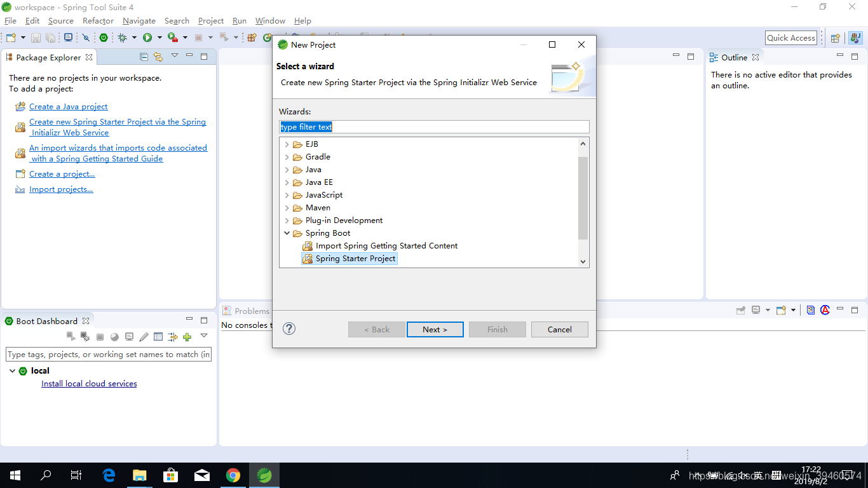Collapse the local node in Boot Dashboard
This screenshot has height=488, width=868.
click(x=12, y=370)
